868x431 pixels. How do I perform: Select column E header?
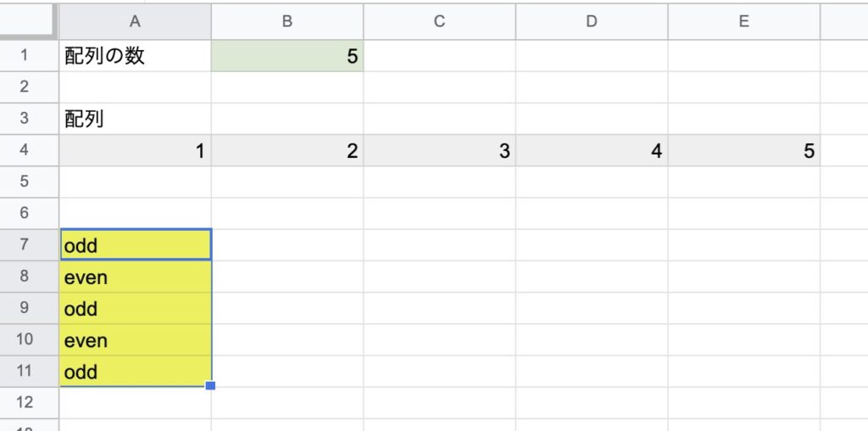point(744,21)
